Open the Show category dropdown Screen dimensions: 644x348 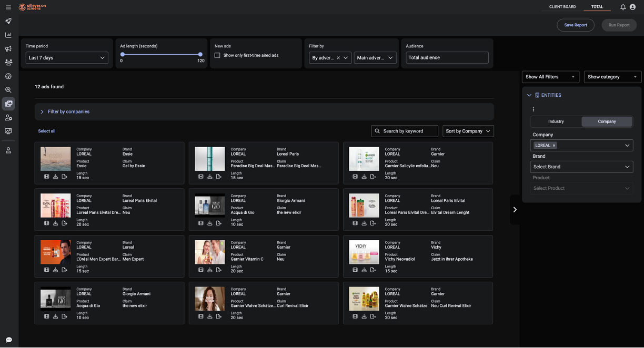pos(612,77)
